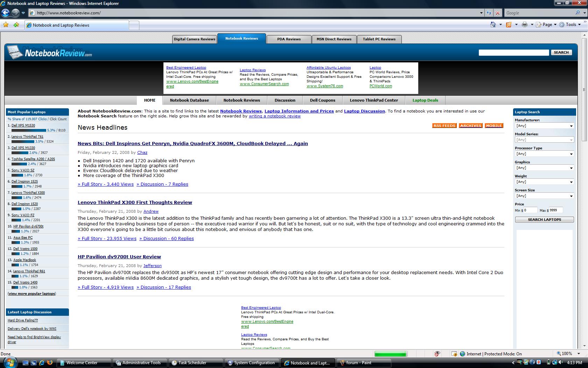Expand the Tools menu dropdown
The height and width of the screenshot is (368, 588).
tap(579, 25)
